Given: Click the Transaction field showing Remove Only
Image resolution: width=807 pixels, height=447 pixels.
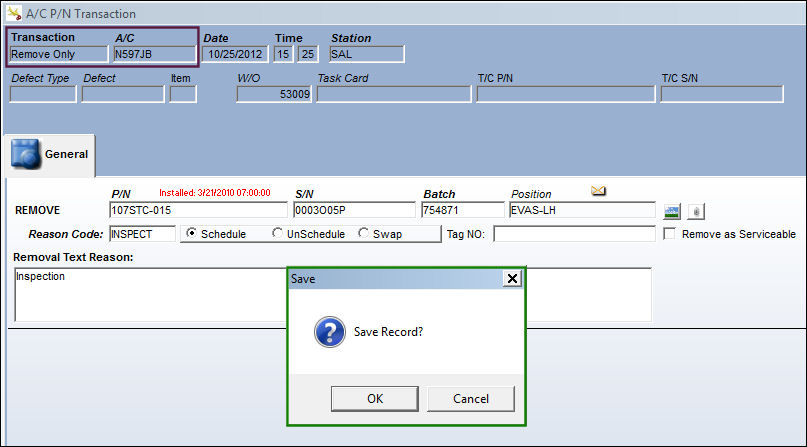Looking at the screenshot, I should 59,54.
